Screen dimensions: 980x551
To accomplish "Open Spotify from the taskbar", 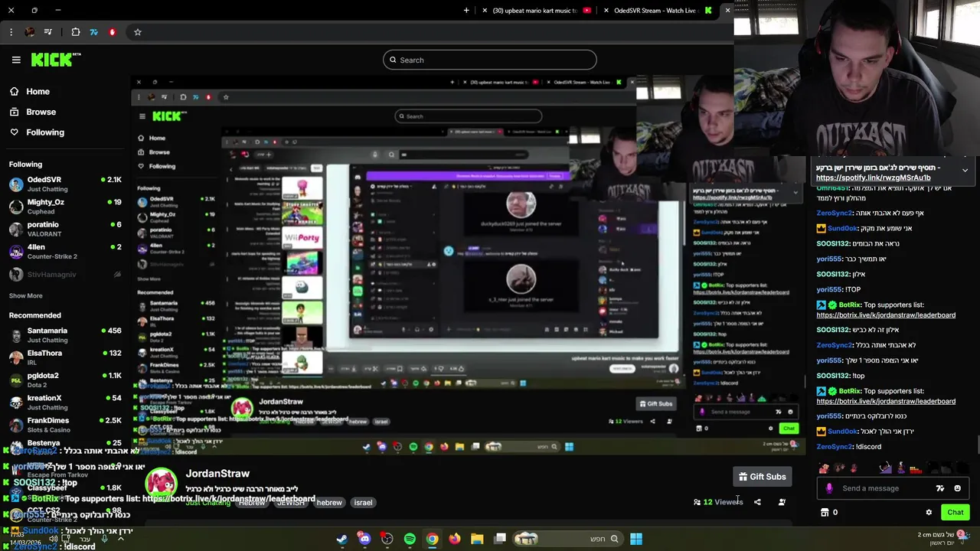I will click(410, 539).
